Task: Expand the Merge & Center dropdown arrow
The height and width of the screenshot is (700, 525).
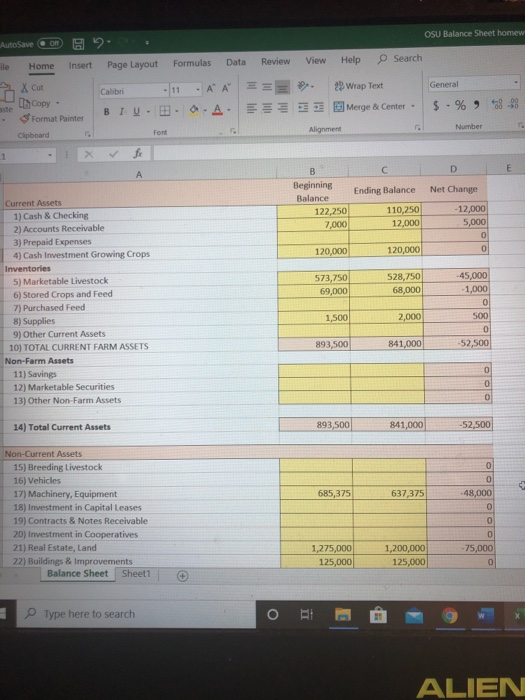Action: pos(413,106)
